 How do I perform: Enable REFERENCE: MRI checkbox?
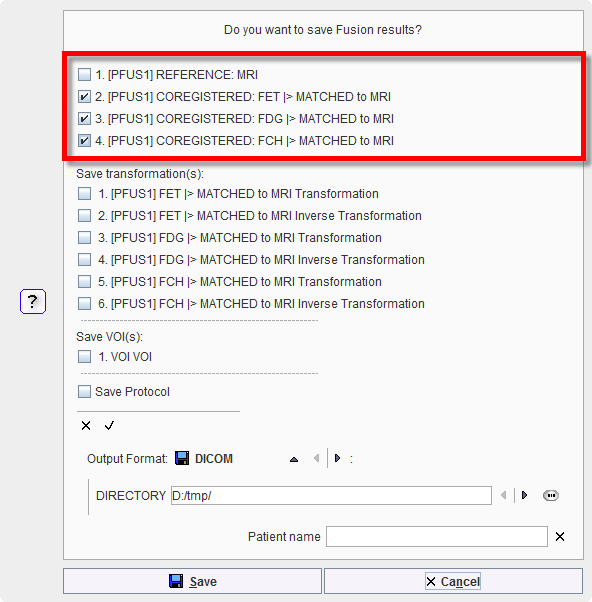[84, 74]
